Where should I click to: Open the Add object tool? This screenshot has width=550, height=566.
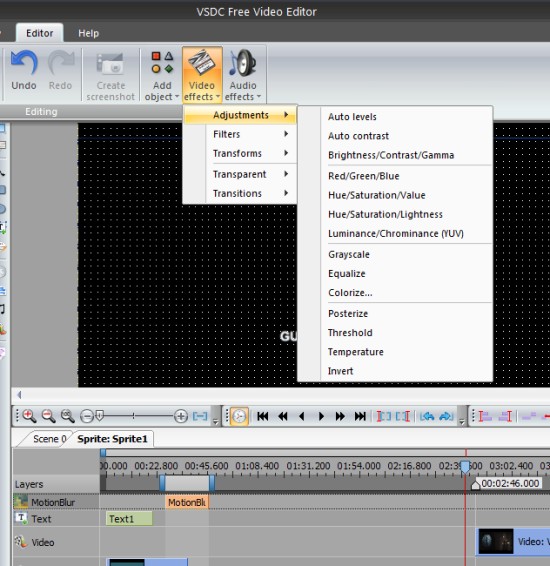(x=162, y=75)
